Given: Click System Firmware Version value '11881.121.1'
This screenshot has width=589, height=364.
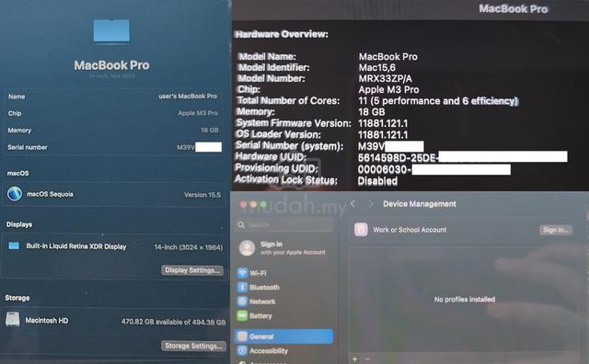Looking at the screenshot, I should click(x=383, y=123).
